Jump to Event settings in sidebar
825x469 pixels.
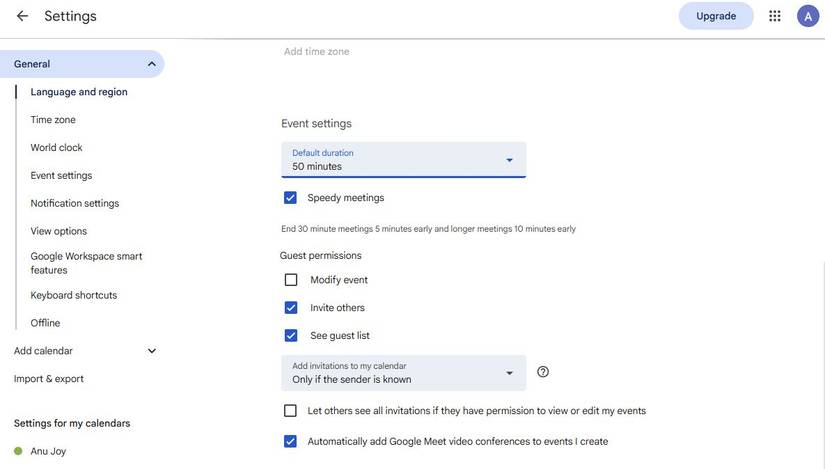[x=61, y=176]
